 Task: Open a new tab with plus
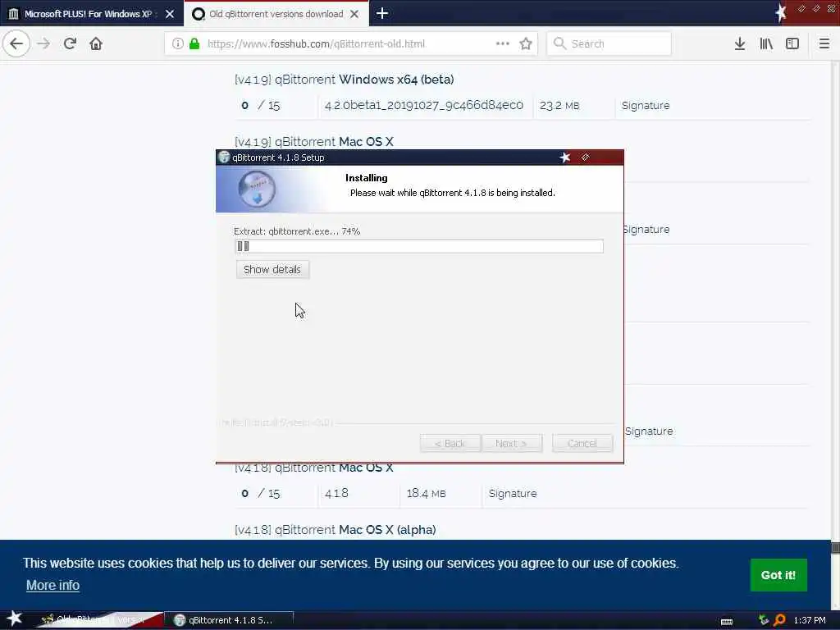pos(382,13)
